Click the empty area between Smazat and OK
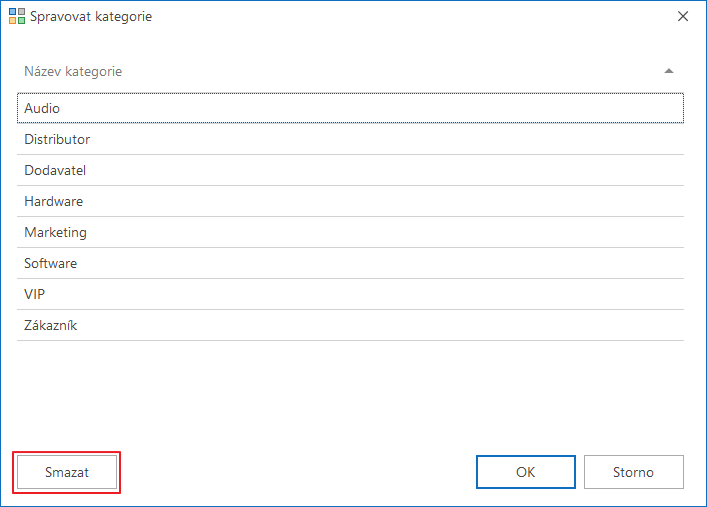The width and height of the screenshot is (707, 507). (x=296, y=472)
